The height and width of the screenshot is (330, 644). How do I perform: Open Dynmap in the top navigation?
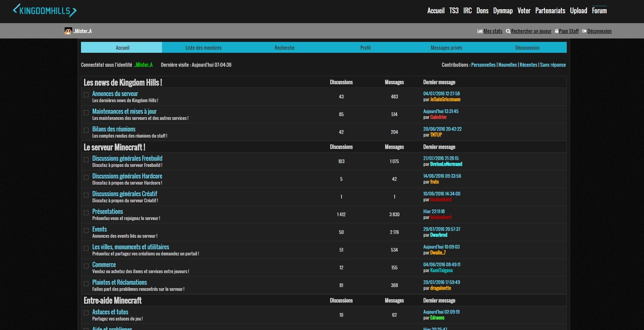[503, 11]
